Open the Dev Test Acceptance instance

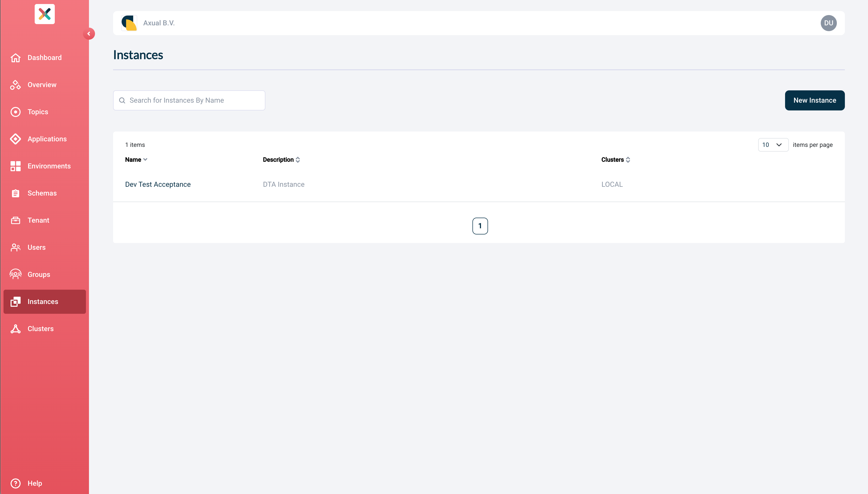[158, 184]
